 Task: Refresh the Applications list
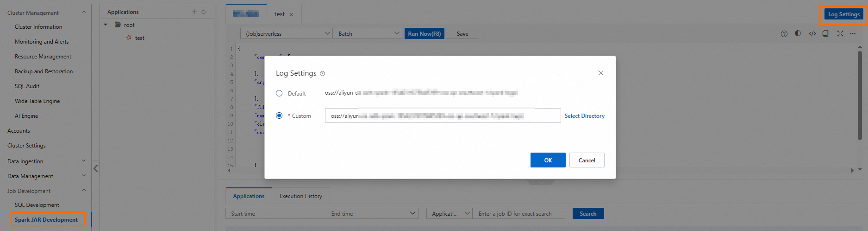(x=203, y=12)
